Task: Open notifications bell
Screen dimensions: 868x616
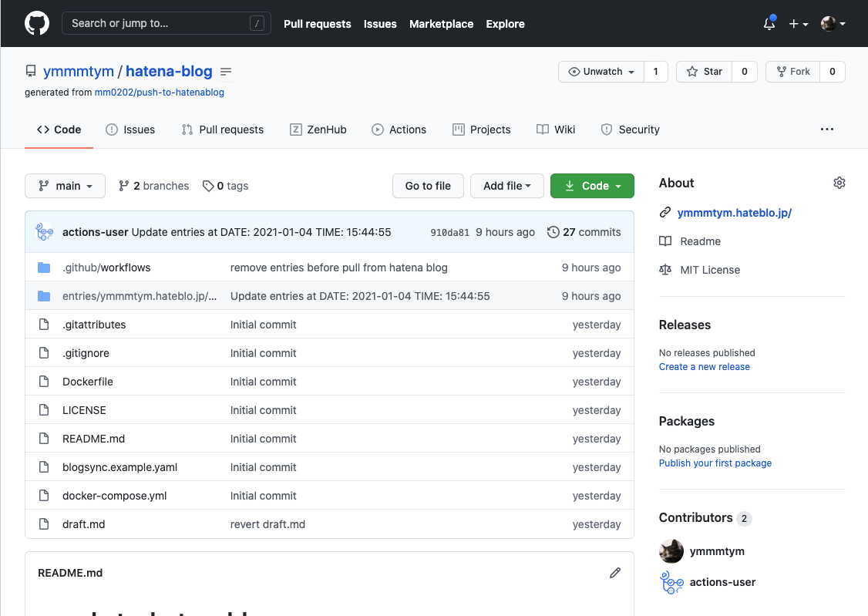Action: coord(769,23)
